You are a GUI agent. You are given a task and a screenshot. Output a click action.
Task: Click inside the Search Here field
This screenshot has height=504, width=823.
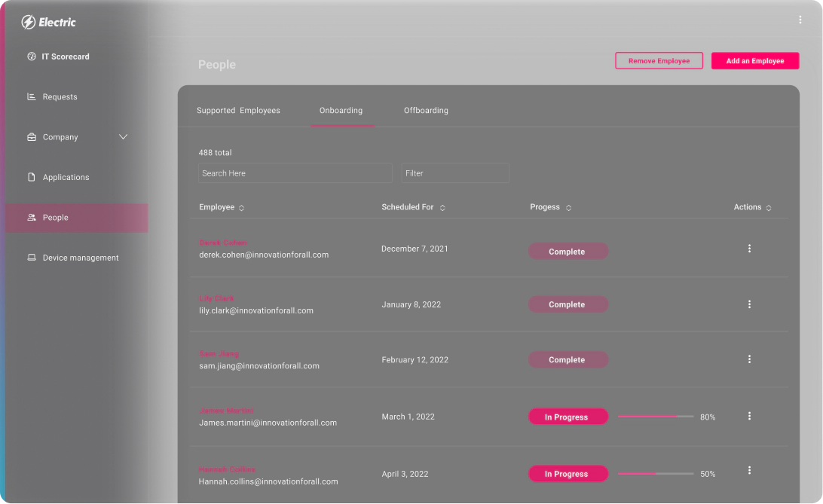(295, 173)
